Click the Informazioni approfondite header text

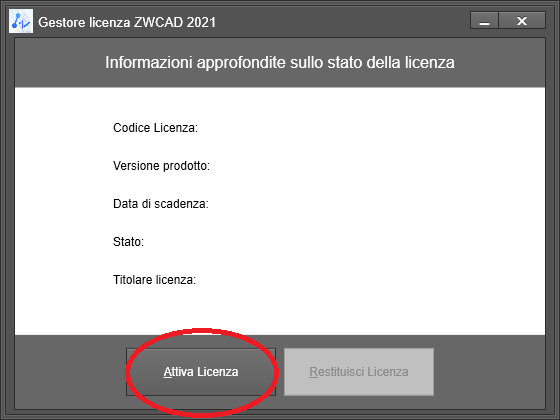click(x=280, y=62)
